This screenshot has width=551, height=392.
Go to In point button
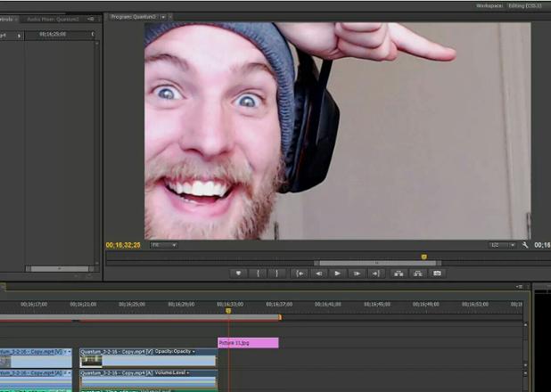300,274
